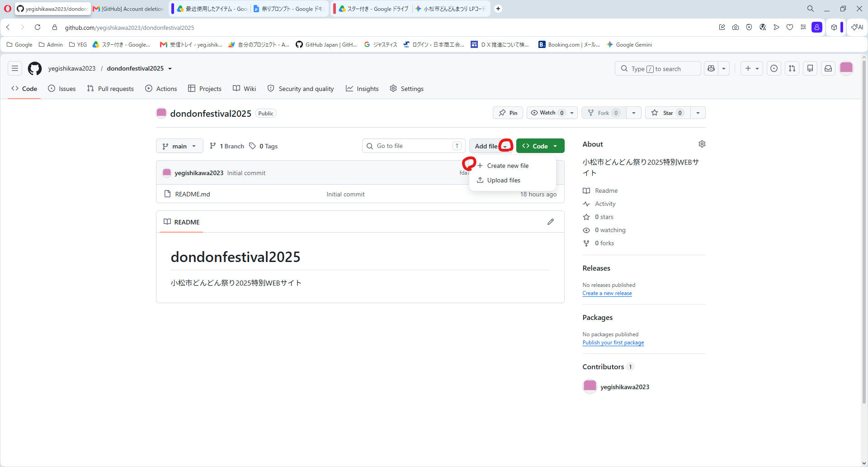This screenshot has width=868, height=467.
Task: Click Create a new release link
Action: [607, 293]
